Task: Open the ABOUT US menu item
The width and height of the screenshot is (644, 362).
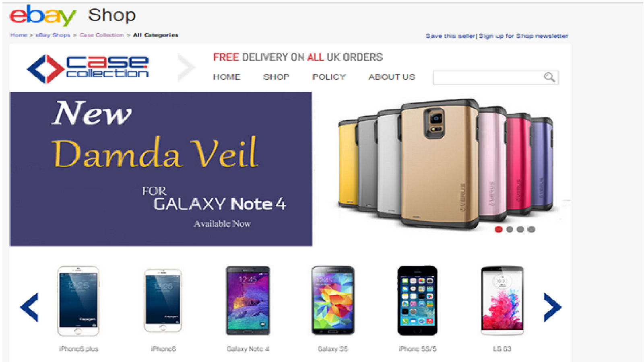Action: point(392,77)
